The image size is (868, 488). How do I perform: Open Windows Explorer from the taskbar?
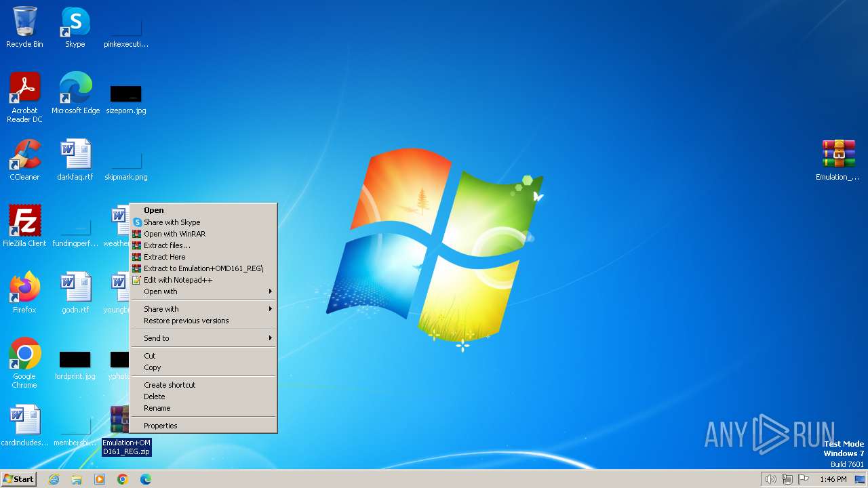tap(77, 479)
